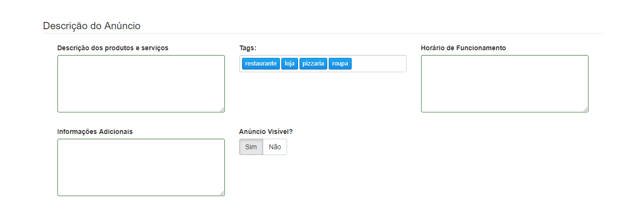Screen dimensions: 644x210
Task: Click inside the Informações Adicionais textarea
Action: click(141, 167)
